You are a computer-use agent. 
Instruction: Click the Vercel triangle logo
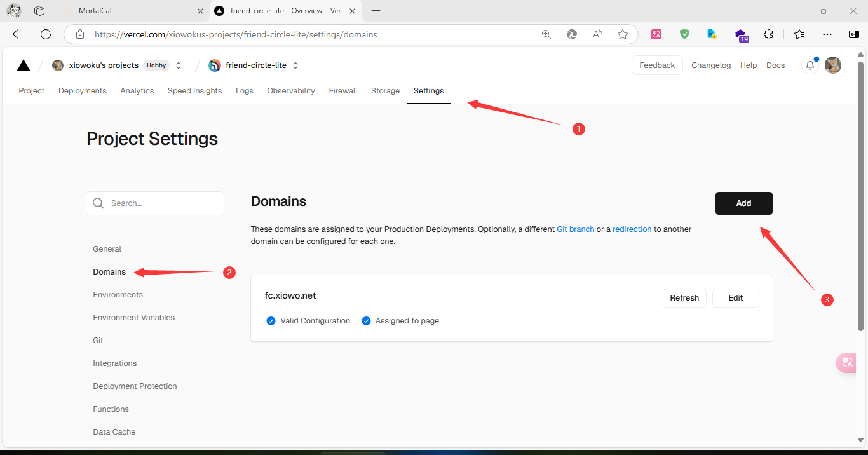point(24,65)
